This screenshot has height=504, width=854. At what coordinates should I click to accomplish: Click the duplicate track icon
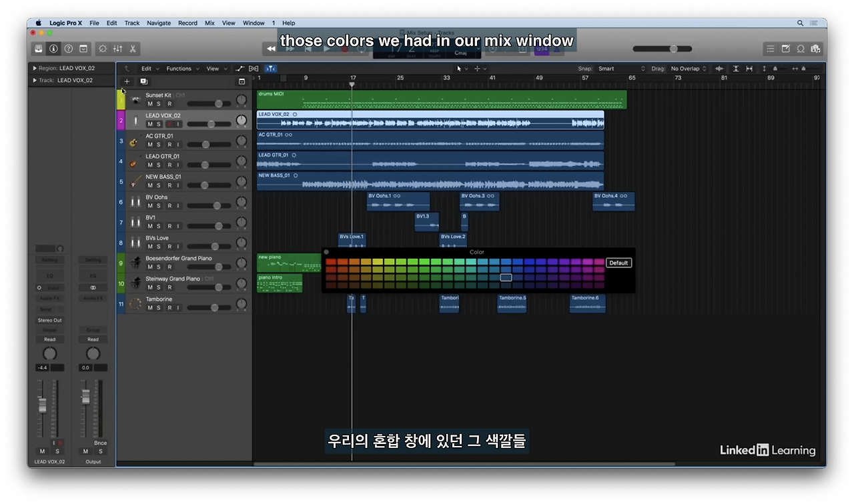coord(143,81)
